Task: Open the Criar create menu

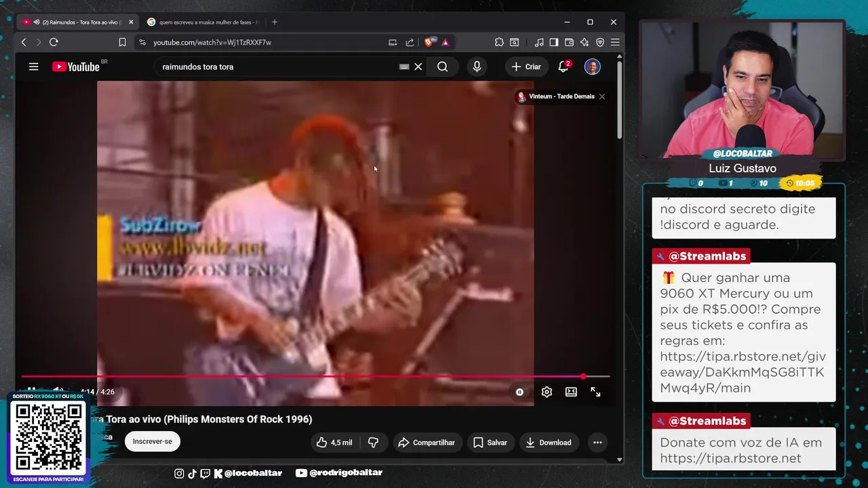Action: pyautogui.click(x=526, y=66)
